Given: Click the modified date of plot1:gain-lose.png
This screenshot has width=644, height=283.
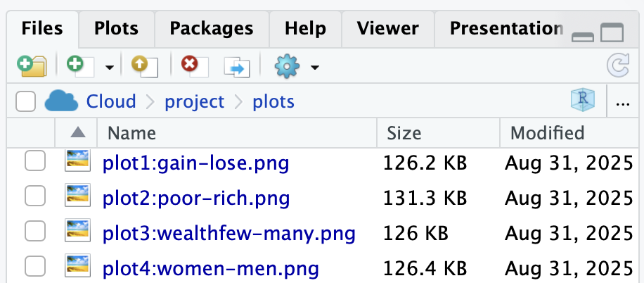Looking at the screenshot, I should [x=569, y=164].
